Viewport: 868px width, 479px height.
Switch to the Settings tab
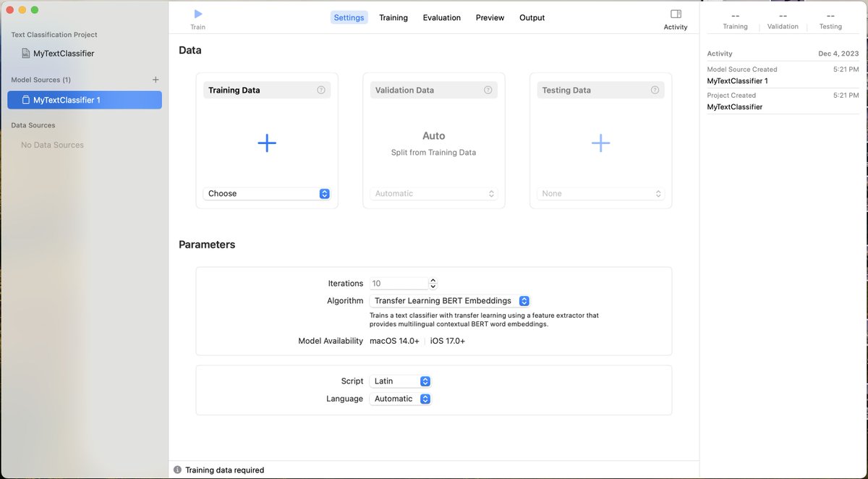click(349, 17)
